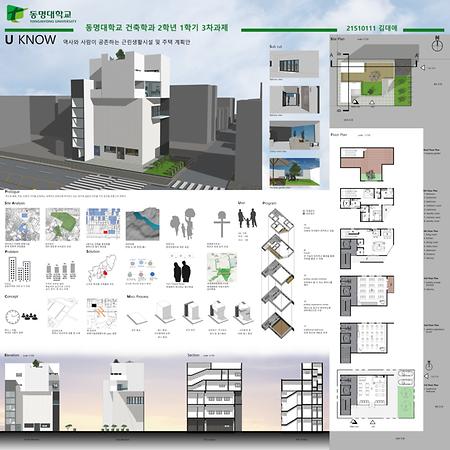Click the green Korean course title header
The image size is (450, 450).
157,28
